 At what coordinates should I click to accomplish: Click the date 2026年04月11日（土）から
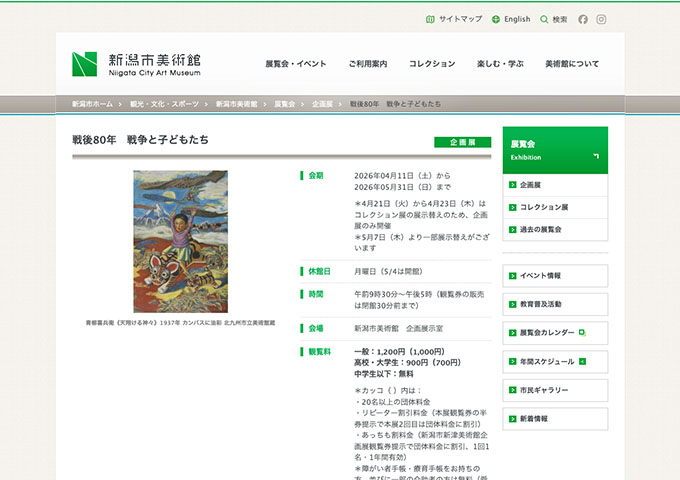click(x=402, y=176)
